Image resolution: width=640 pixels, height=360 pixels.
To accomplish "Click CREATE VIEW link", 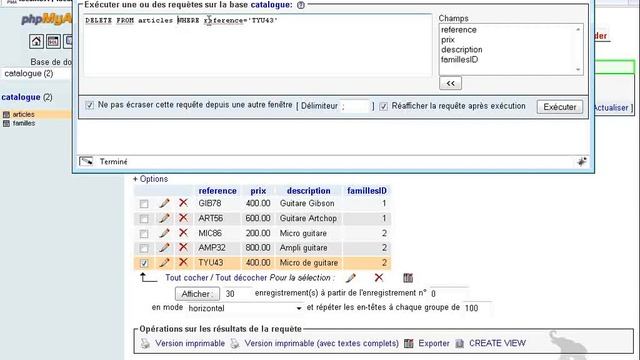I will [x=497, y=343].
